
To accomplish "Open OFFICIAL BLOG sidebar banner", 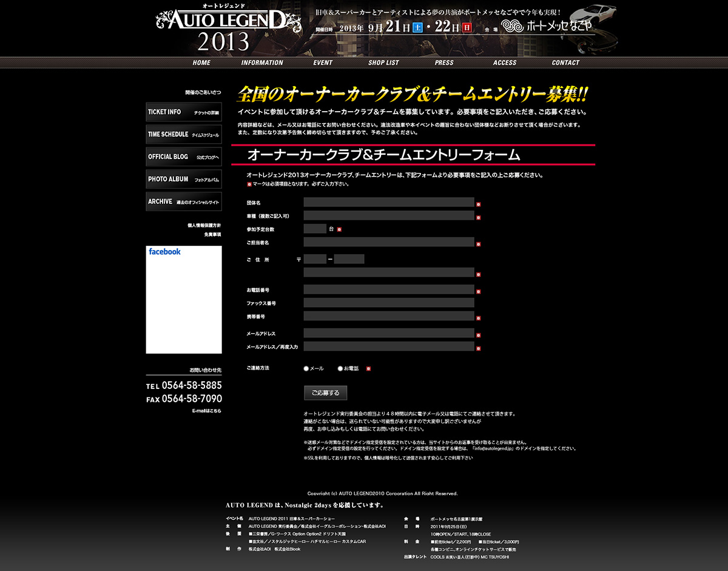I will click(184, 157).
